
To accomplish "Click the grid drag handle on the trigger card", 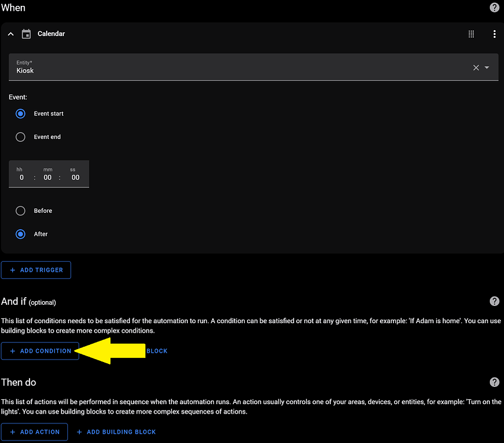I will pyautogui.click(x=471, y=34).
